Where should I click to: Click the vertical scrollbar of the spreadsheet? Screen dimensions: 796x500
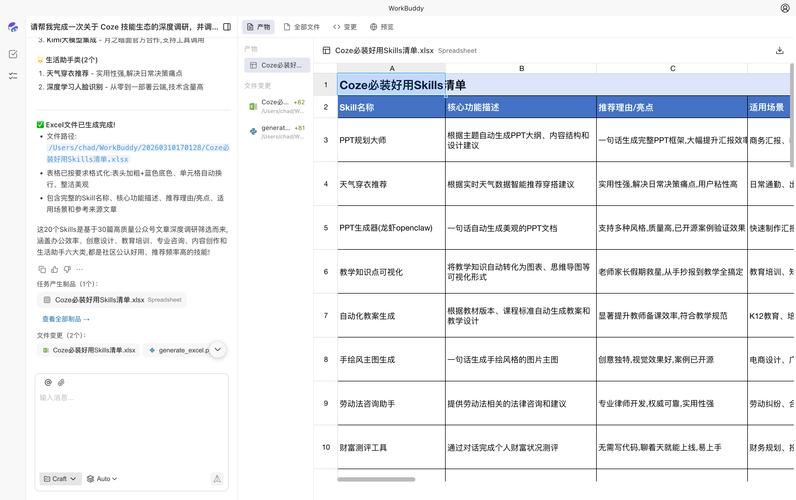coord(792,115)
